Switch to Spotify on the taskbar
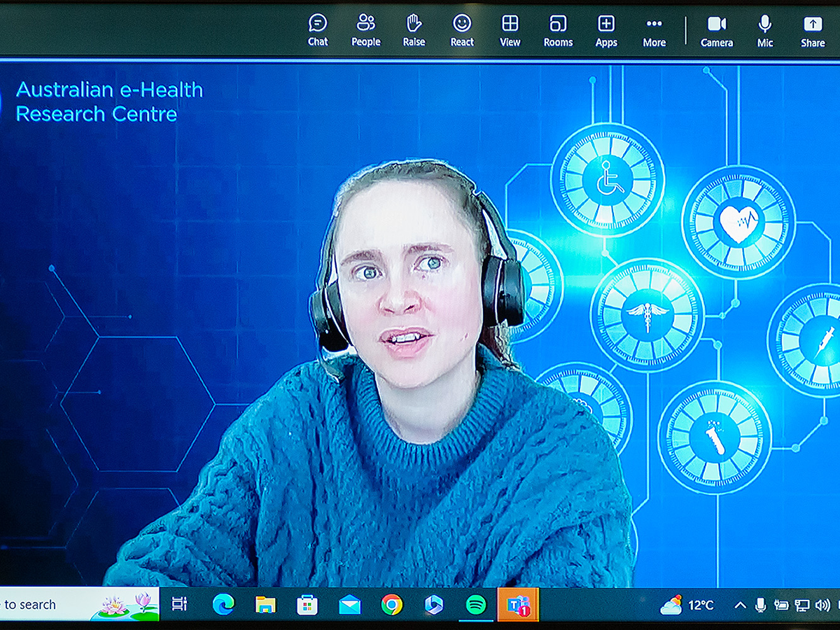This screenshot has height=630, width=840. [476, 604]
